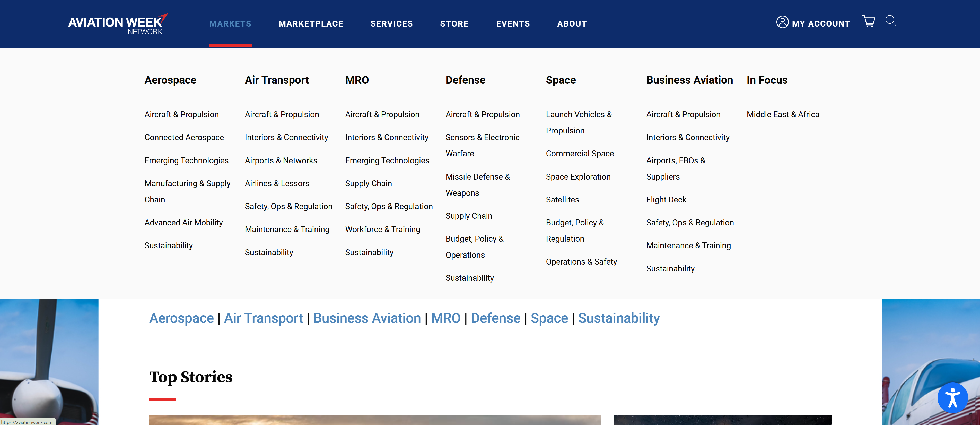This screenshot has height=425, width=980.
Task: Select Airports & Networks
Action: point(281,160)
